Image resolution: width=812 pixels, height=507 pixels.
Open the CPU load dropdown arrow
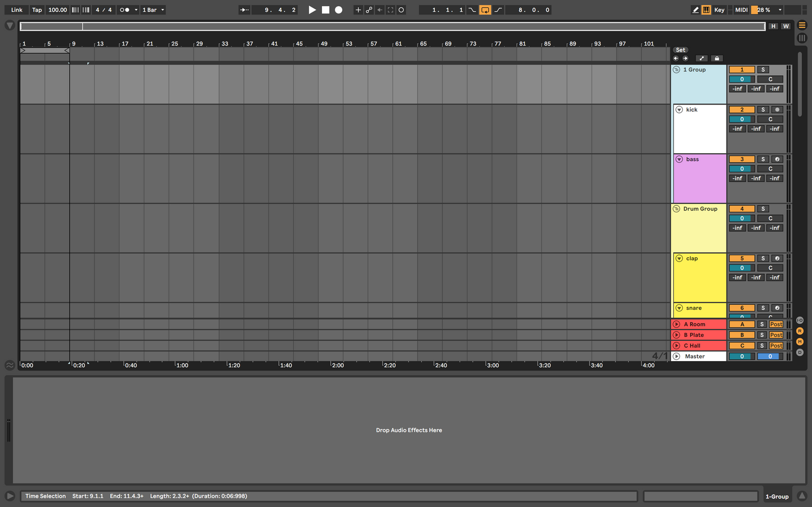coord(780,10)
